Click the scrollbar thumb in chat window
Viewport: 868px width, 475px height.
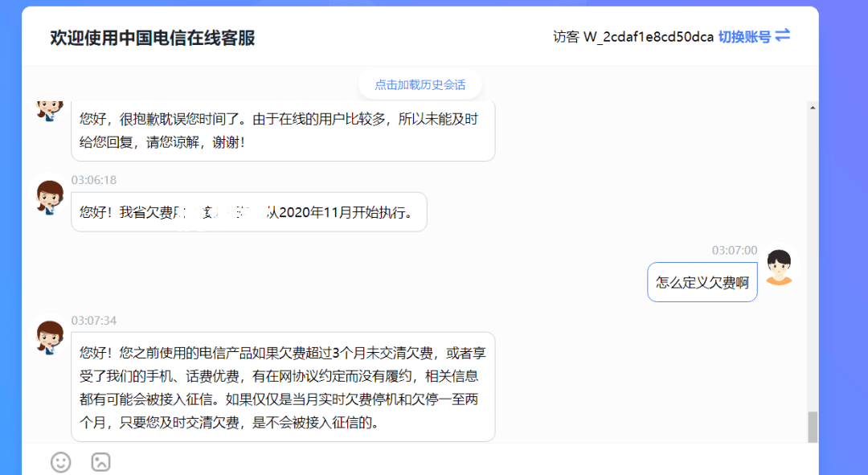click(813, 427)
